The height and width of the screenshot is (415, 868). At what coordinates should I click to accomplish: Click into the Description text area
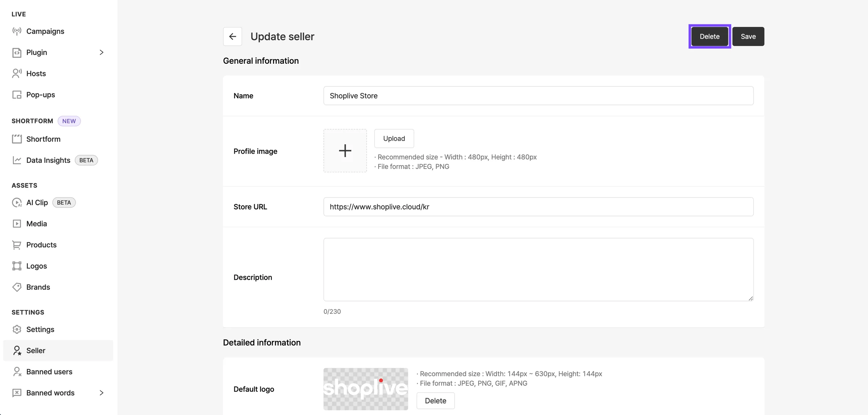coord(539,270)
